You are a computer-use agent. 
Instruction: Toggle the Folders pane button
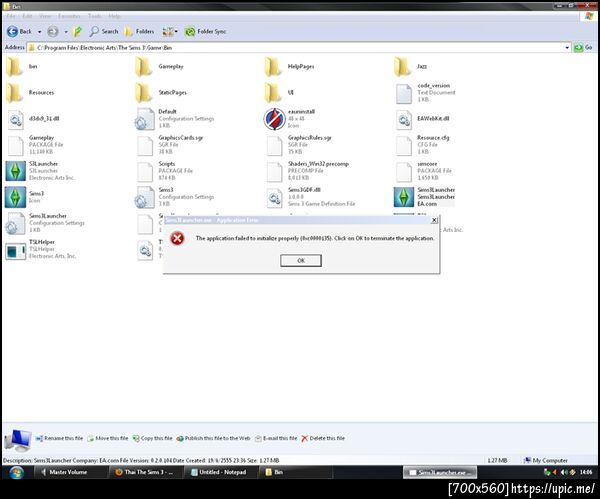pyautogui.click(x=139, y=31)
